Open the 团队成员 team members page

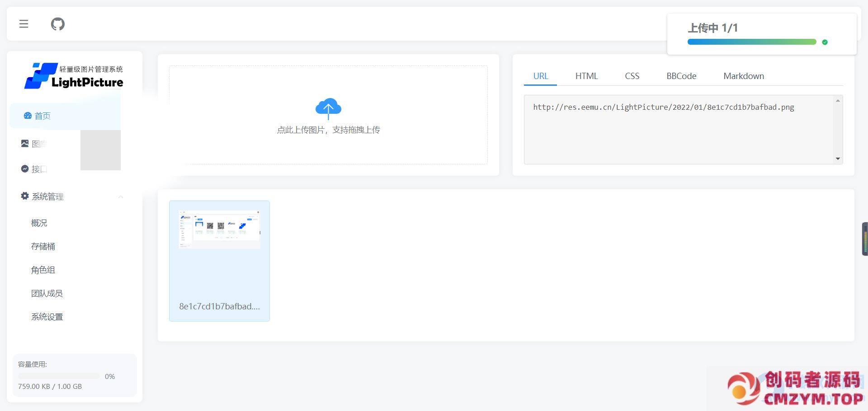point(47,294)
